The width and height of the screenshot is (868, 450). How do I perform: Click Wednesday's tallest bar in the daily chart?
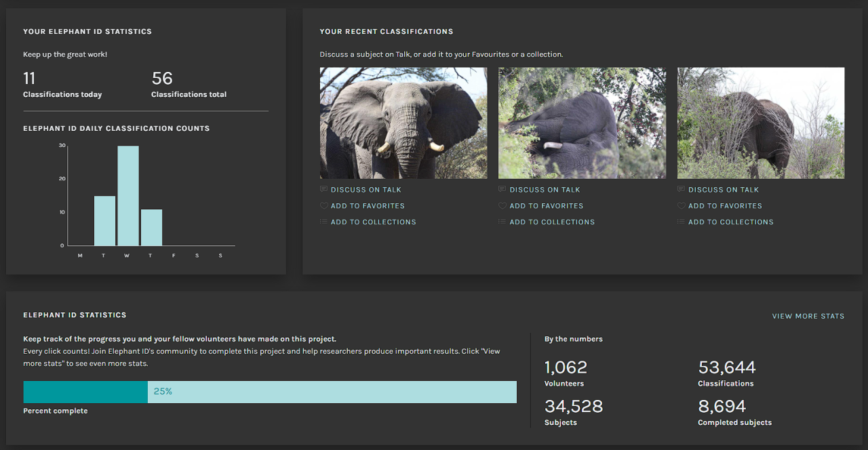click(x=128, y=196)
